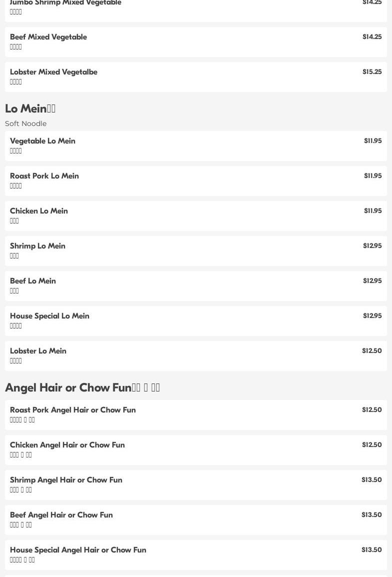Click the Lo Mein section heading
The image size is (392, 577).
(x=30, y=108)
